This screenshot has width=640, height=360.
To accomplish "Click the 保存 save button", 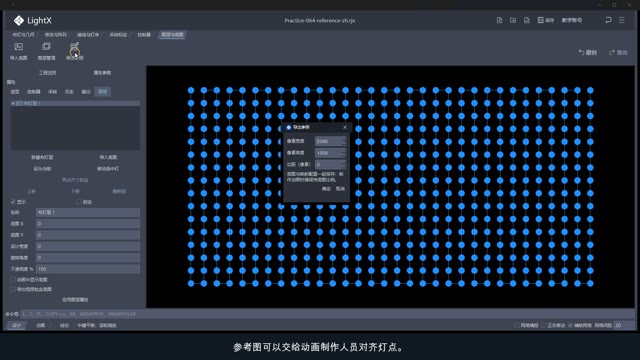I will (546, 20).
